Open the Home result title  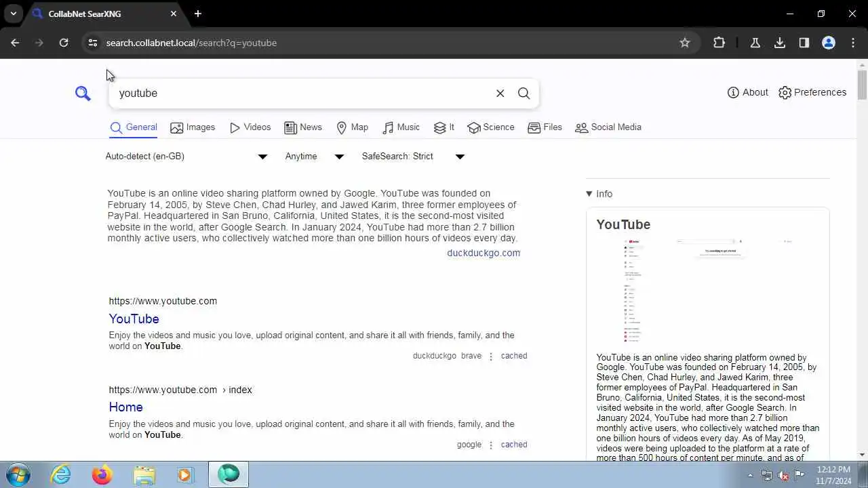(x=126, y=407)
